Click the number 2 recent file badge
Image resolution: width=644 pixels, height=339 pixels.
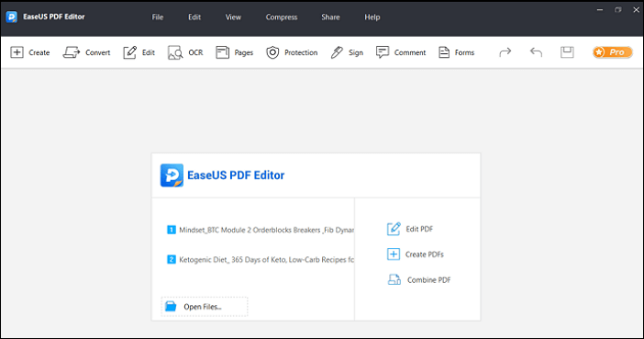tap(172, 260)
